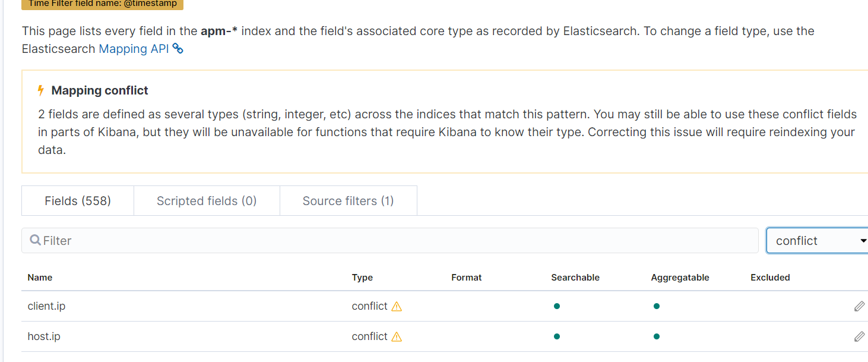Click into the Filter search field
Viewport: 868px width, 362px height.
[x=392, y=241]
